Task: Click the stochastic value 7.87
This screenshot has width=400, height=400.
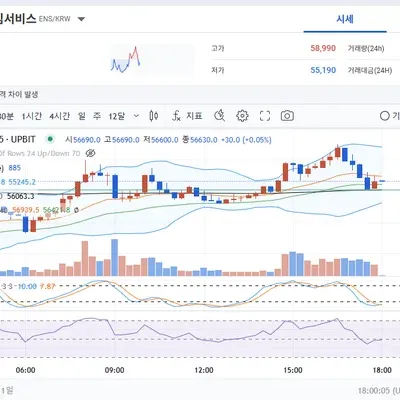Action: pos(47,286)
